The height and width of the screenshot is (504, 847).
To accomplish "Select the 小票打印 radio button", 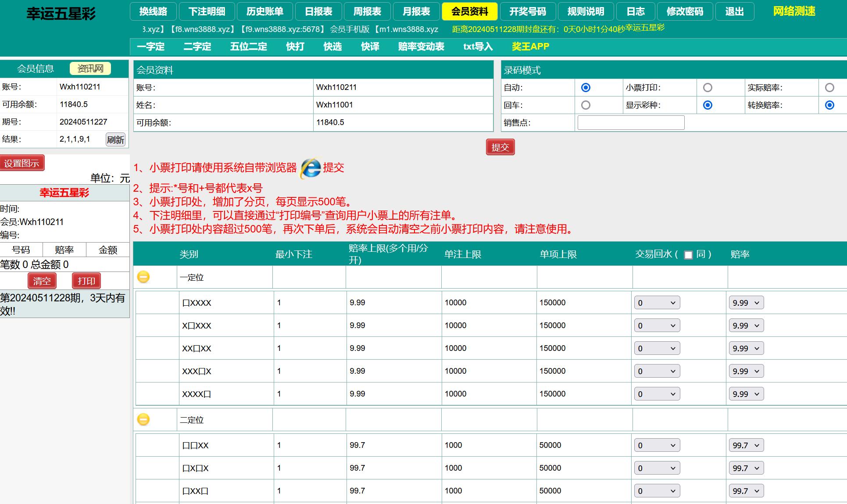I will (x=708, y=88).
